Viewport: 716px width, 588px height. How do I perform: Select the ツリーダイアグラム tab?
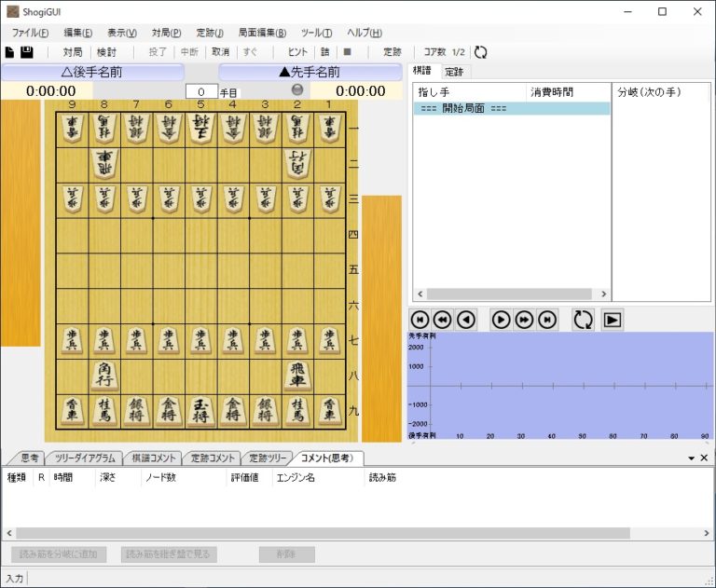click(x=85, y=458)
